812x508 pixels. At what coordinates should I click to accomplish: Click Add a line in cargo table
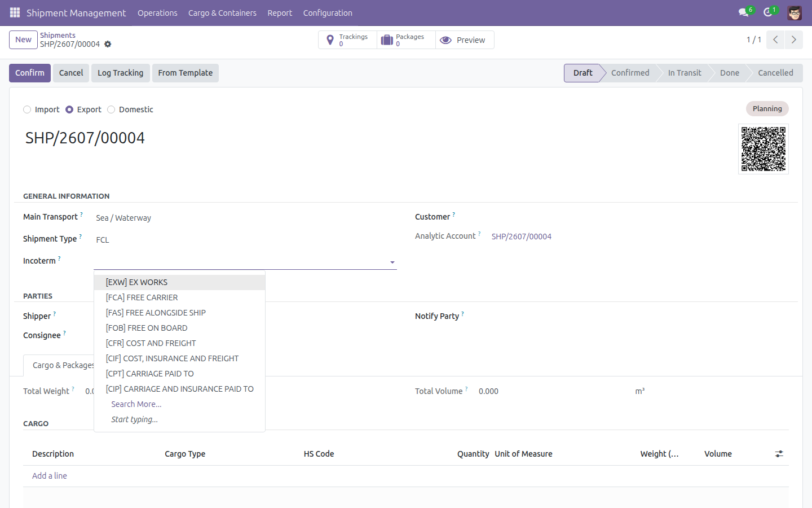(50, 476)
